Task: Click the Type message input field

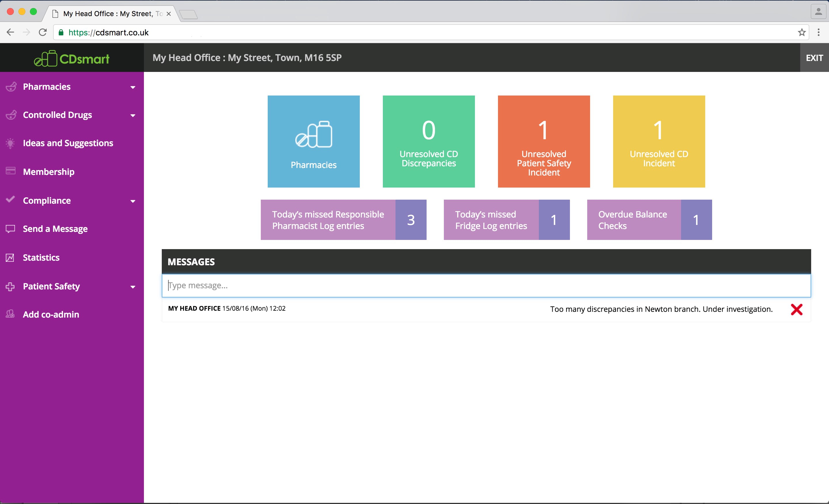Action: click(486, 285)
